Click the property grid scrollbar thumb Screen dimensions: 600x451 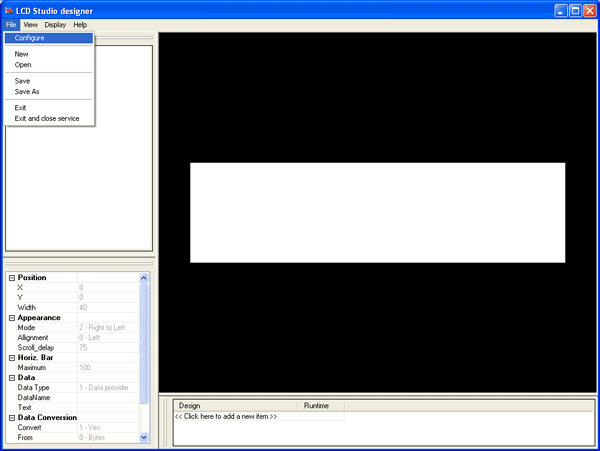click(144, 343)
